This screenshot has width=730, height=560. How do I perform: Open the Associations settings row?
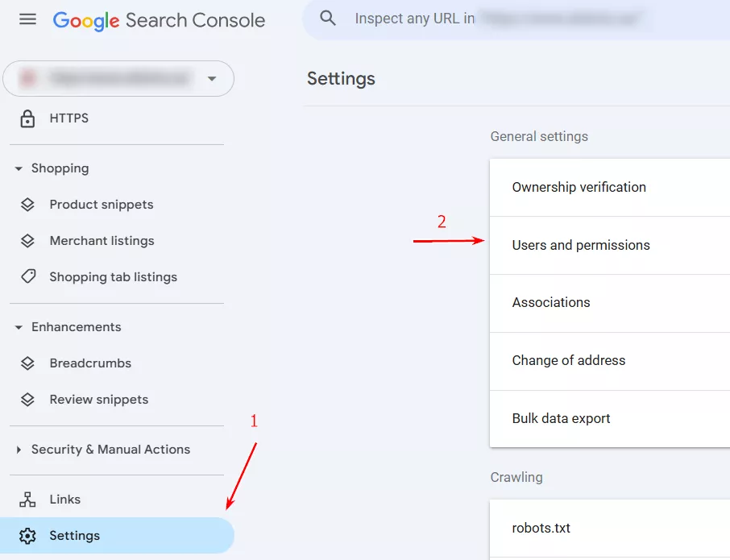(x=551, y=303)
